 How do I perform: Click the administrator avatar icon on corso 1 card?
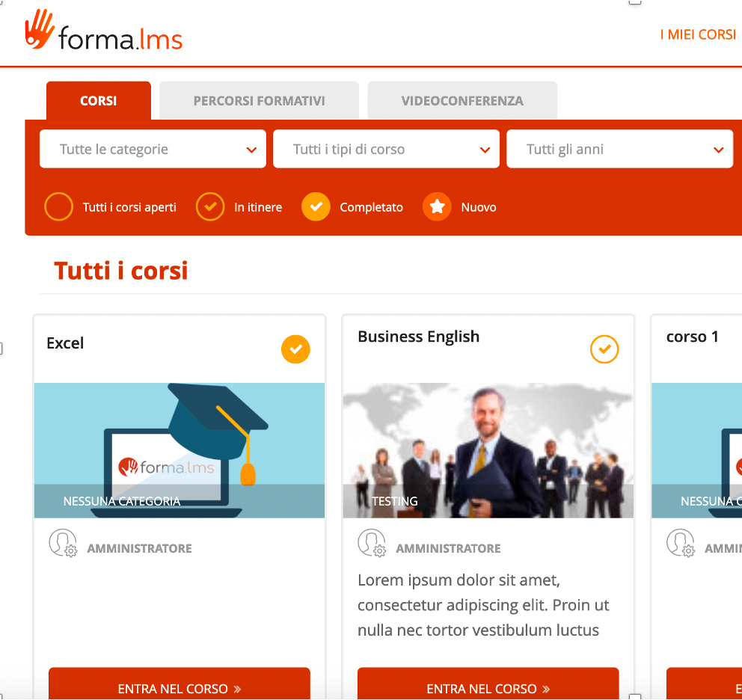pos(681,543)
